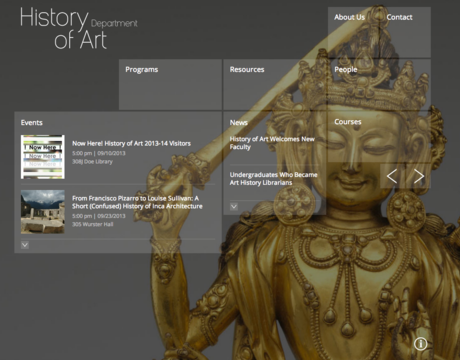
Task: Click the Events section heading
Action: (x=32, y=123)
